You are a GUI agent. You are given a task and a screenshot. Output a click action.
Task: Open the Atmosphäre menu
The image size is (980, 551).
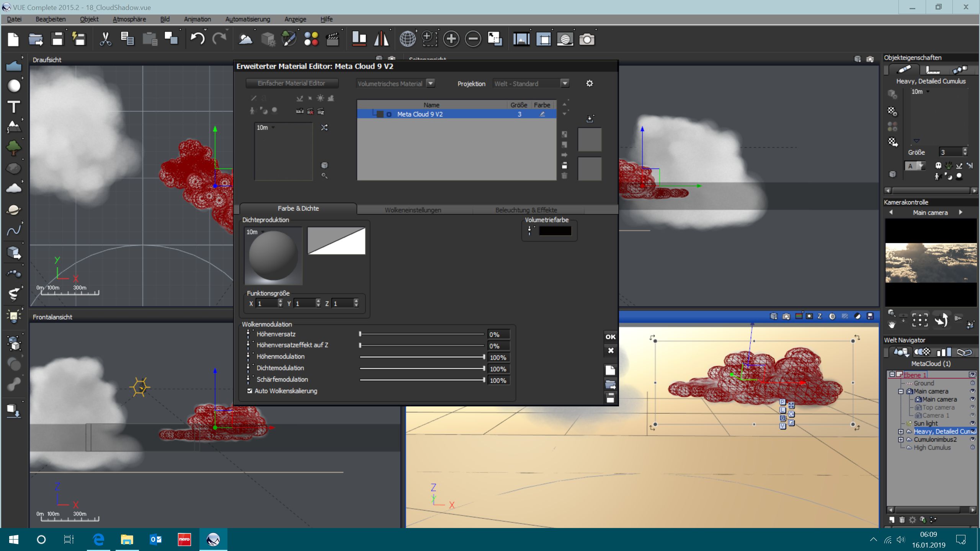click(129, 19)
